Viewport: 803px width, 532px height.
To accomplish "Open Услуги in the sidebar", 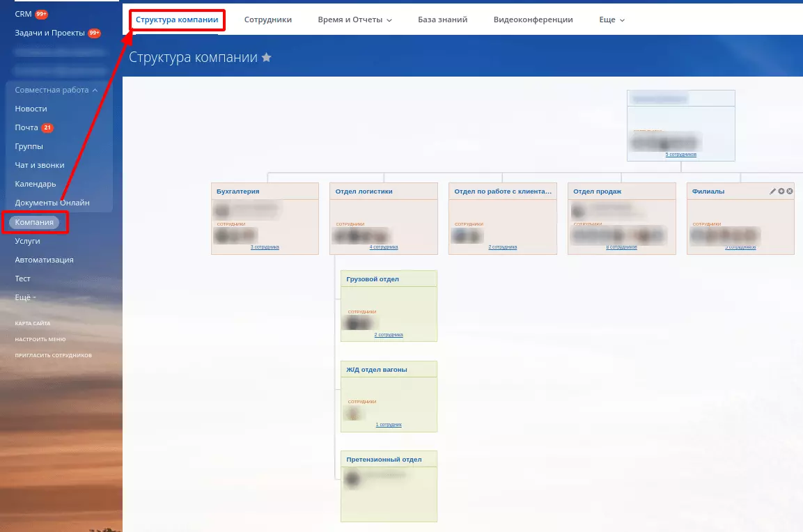I will click(27, 241).
